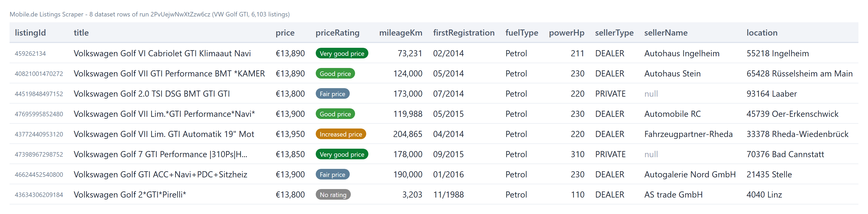Select the €13,950 price cell
868x214 pixels.
tap(290, 134)
